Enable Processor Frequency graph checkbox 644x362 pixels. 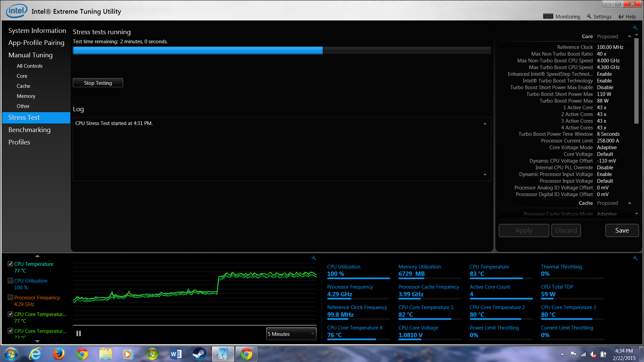tap(10, 297)
